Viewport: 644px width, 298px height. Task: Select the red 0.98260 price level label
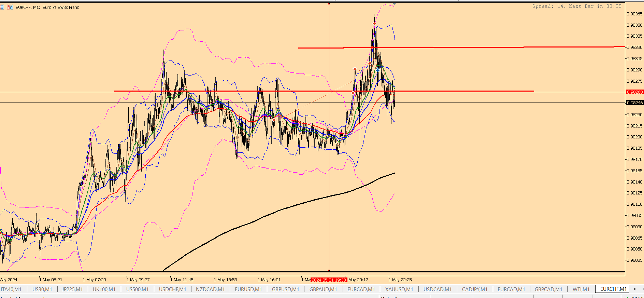pyautogui.click(x=635, y=92)
